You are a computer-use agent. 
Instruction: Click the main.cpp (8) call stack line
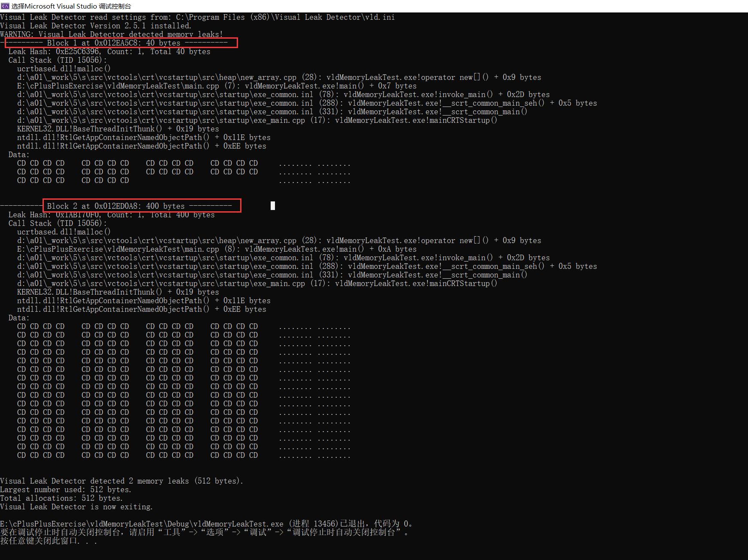click(215, 249)
